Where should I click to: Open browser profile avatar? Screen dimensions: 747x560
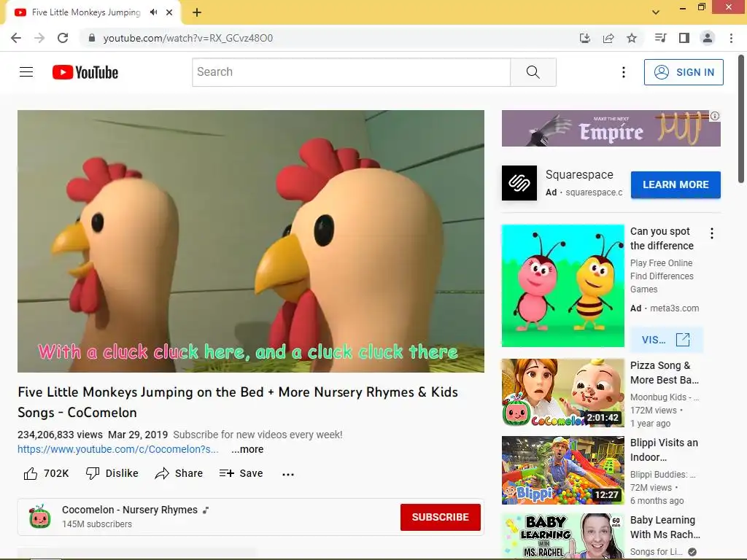pyautogui.click(x=708, y=38)
